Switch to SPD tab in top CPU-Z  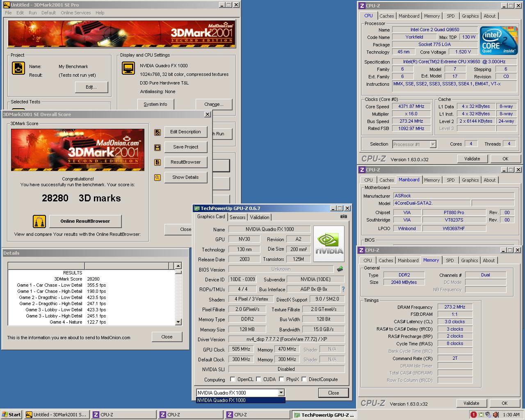(x=451, y=16)
